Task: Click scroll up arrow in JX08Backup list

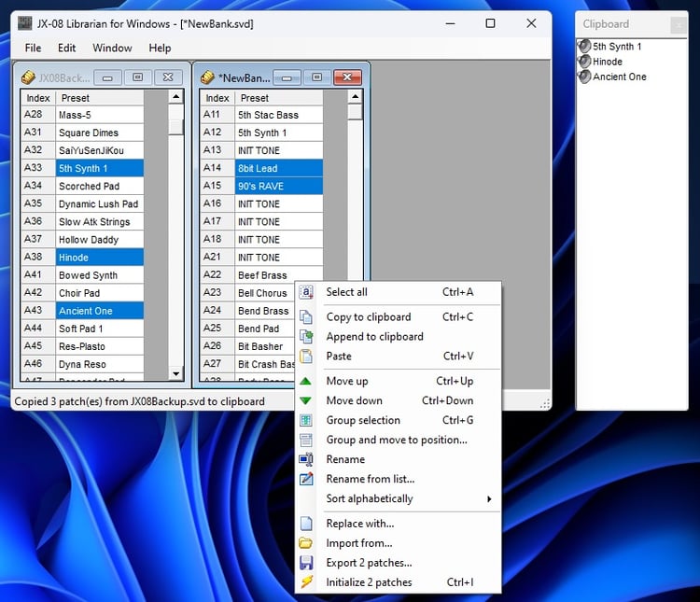Action: point(175,97)
